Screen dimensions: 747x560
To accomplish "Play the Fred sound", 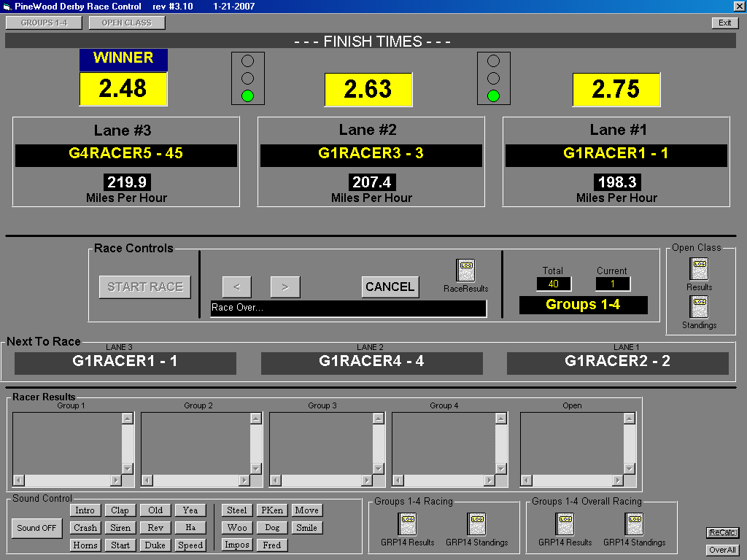I will [272, 545].
